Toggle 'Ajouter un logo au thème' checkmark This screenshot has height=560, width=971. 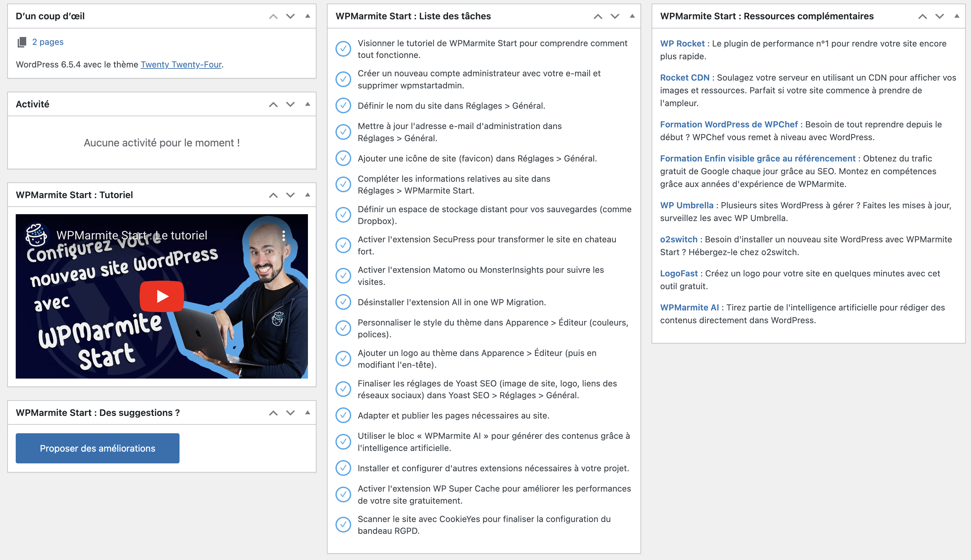tap(343, 359)
